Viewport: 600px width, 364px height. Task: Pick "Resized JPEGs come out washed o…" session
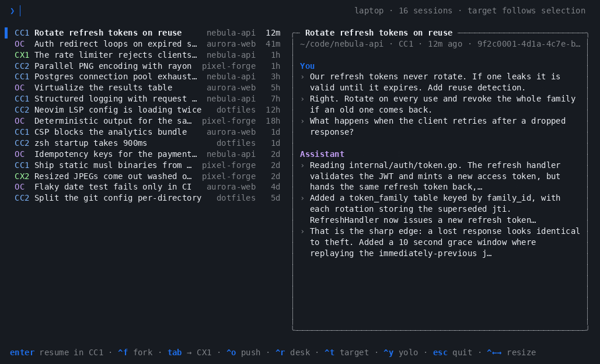(x=147, y=176)
